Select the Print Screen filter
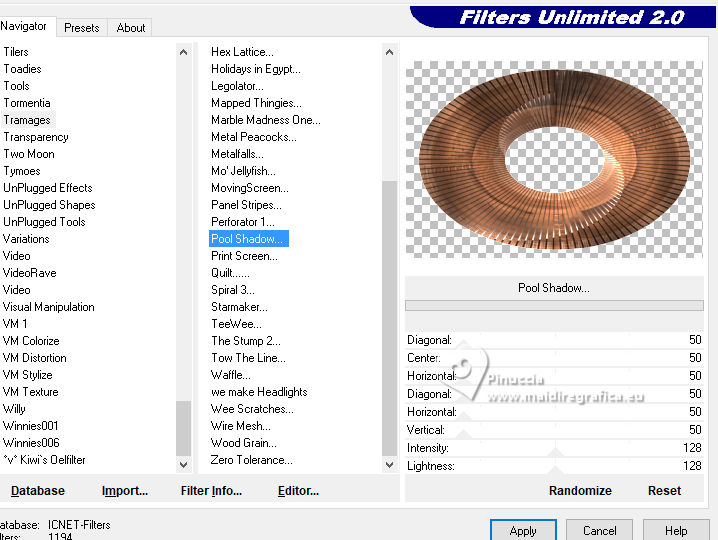Screen dimensions: 718x540 [x=244, y=256]
